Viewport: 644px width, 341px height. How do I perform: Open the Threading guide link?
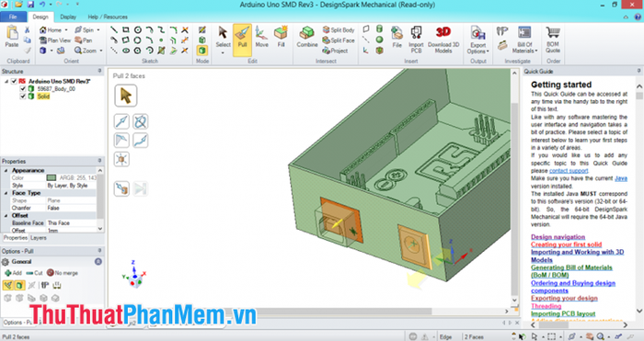[x=546, y=306]
